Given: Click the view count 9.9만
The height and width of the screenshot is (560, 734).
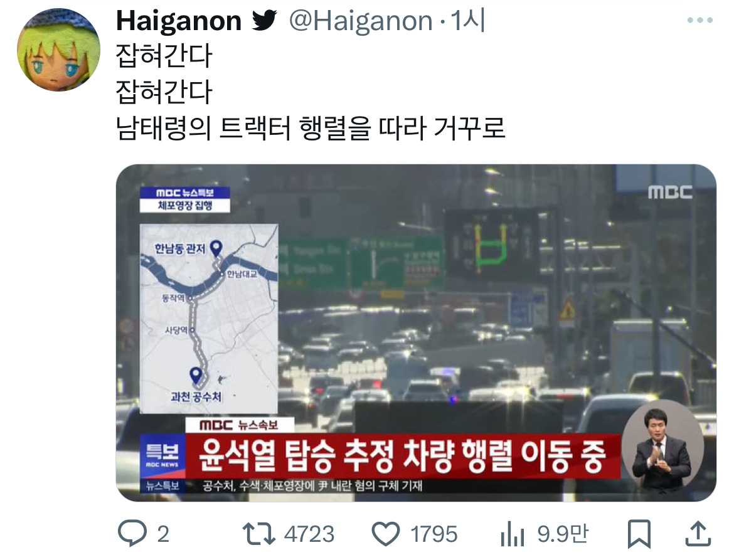Looking at the screenshot, I should point(562,534).
